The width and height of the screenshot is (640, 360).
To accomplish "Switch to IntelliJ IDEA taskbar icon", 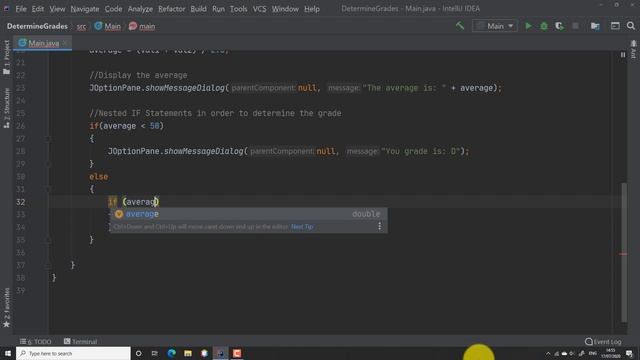I will tap(220, 353).
